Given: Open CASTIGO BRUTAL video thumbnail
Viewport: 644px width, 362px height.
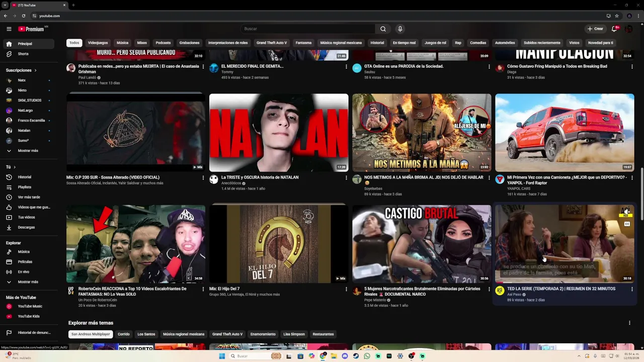Looking at the screenshot, I should tap(422, 244).
